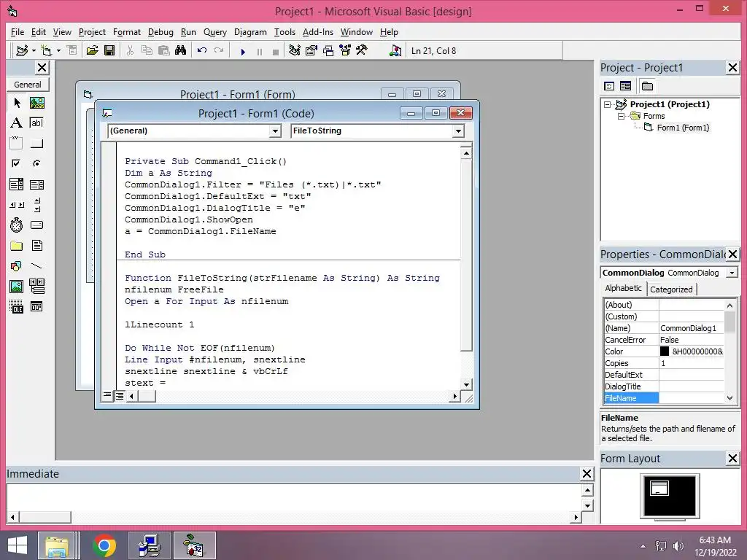The height and width of the screenshot is (560, 747).
Task: Select the OLE control tool
Action: 17,307
